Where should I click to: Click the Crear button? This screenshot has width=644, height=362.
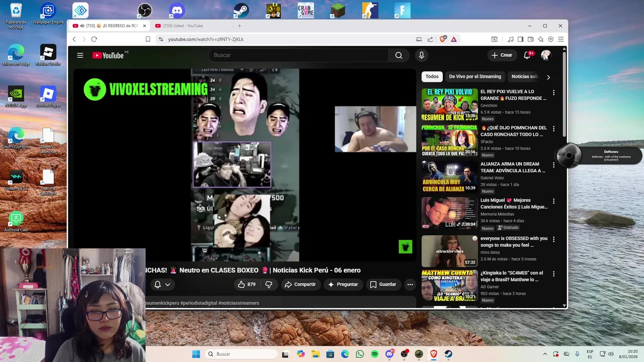502,55
